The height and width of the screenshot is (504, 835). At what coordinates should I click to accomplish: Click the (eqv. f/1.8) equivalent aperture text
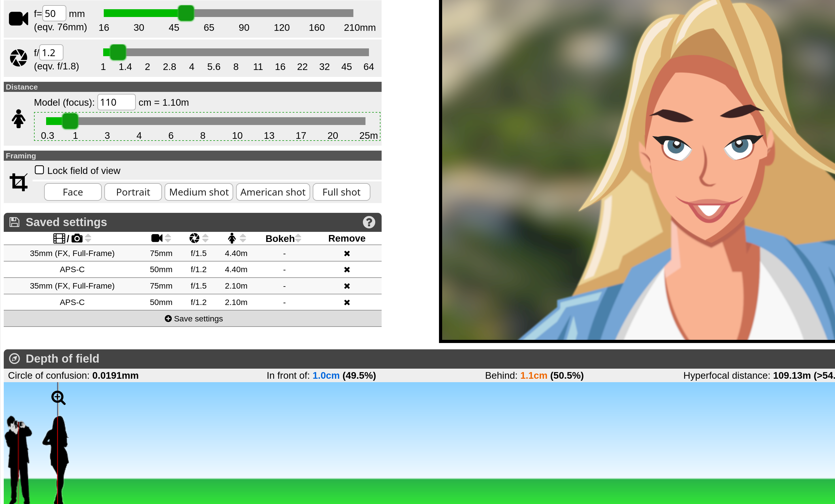click(x=56, y=67)
